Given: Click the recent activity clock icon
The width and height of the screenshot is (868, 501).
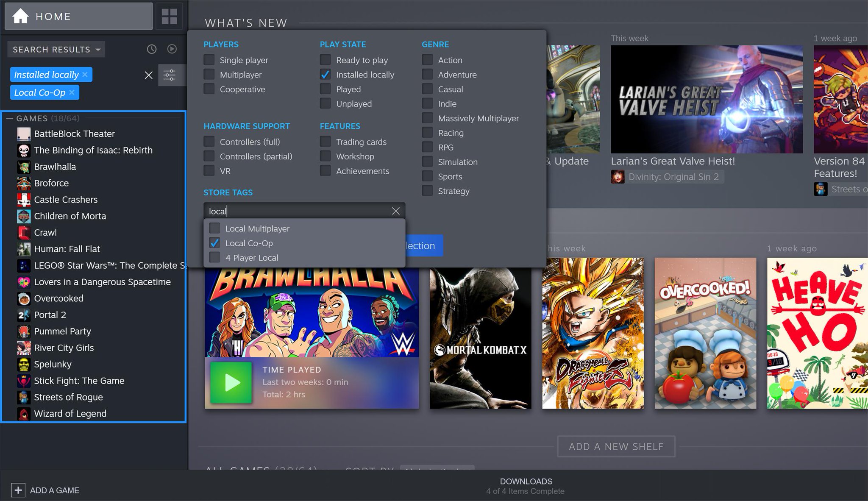Looking at the screenshot, I should click(152, 49).
